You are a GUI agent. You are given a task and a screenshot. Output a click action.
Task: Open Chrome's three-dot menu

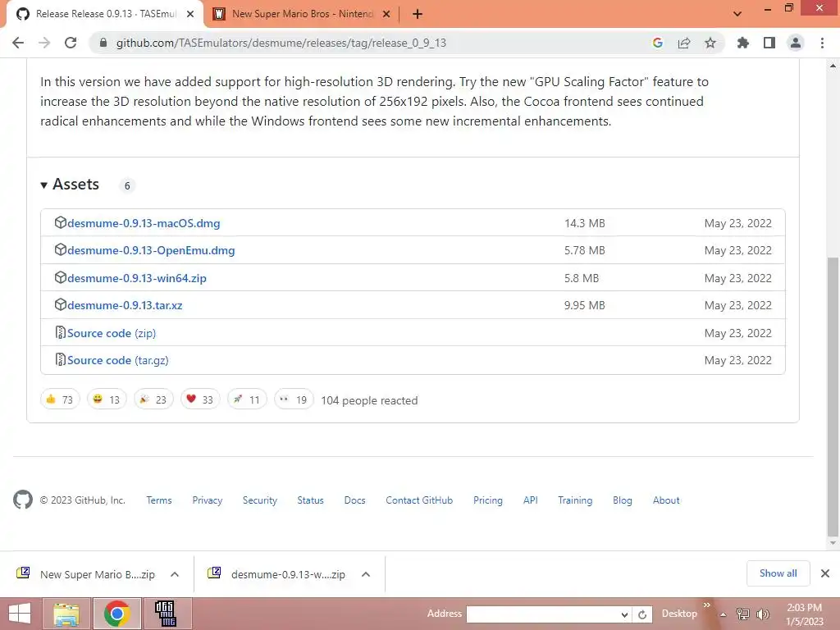(x=822, y=43)
